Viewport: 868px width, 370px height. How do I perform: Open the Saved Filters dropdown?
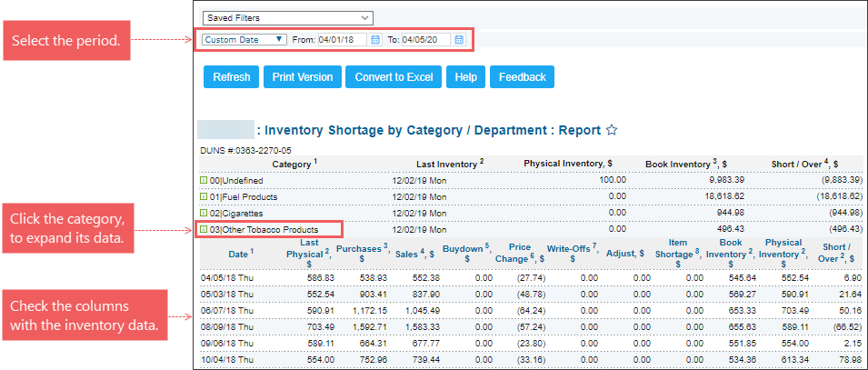coord(288,17)
